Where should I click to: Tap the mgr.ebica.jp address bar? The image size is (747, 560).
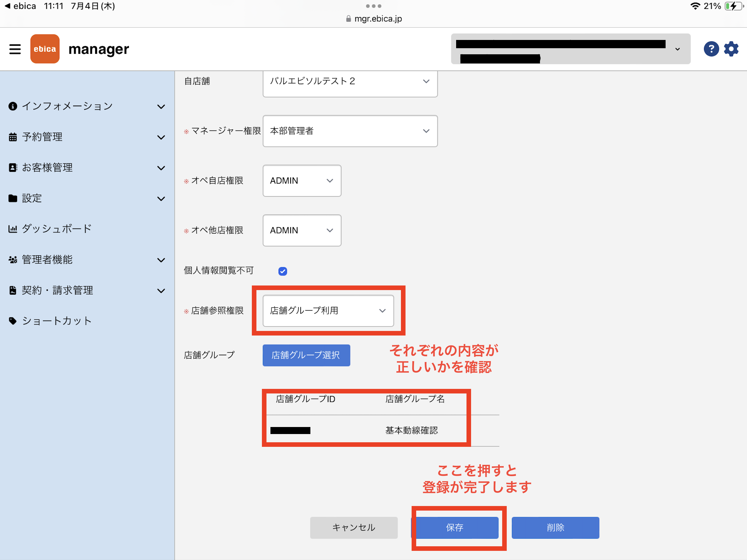click(373, 19)
